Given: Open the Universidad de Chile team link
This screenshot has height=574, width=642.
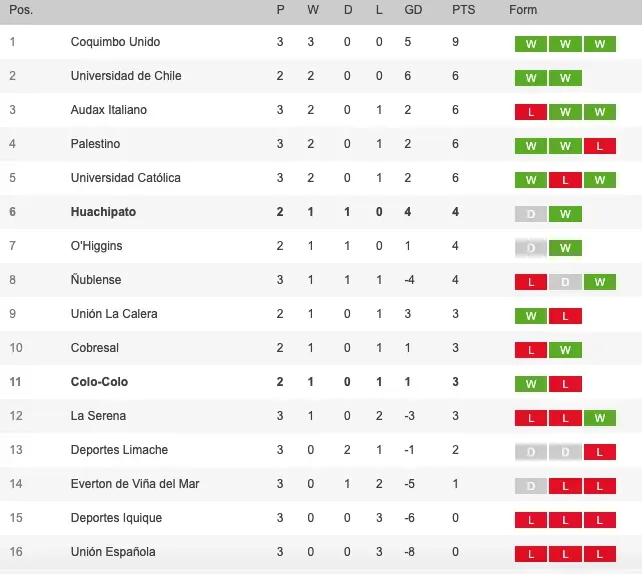Looking at the screenshot, I should pyautogui.click(x=126, y=76).
